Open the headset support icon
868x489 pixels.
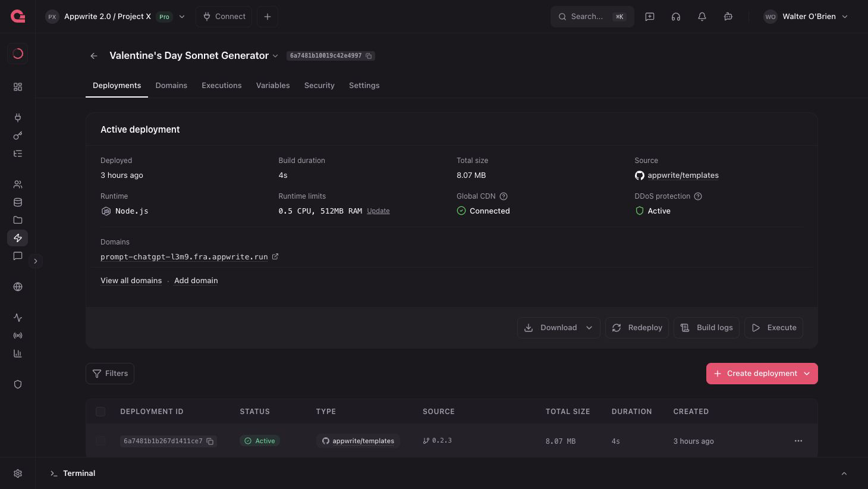coord(676,17)
